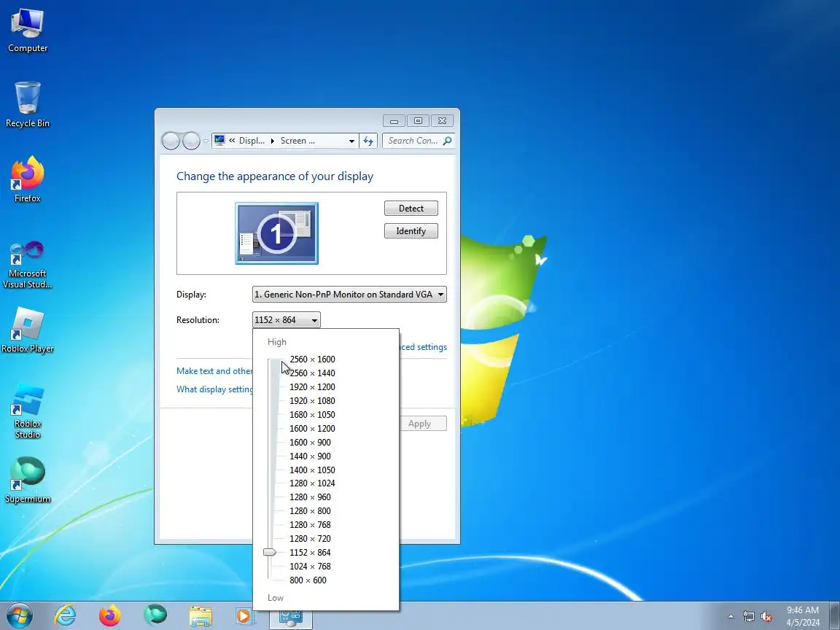Choose 1920 × 1080 resolution

pyautogui.click(x=312, y=401)
